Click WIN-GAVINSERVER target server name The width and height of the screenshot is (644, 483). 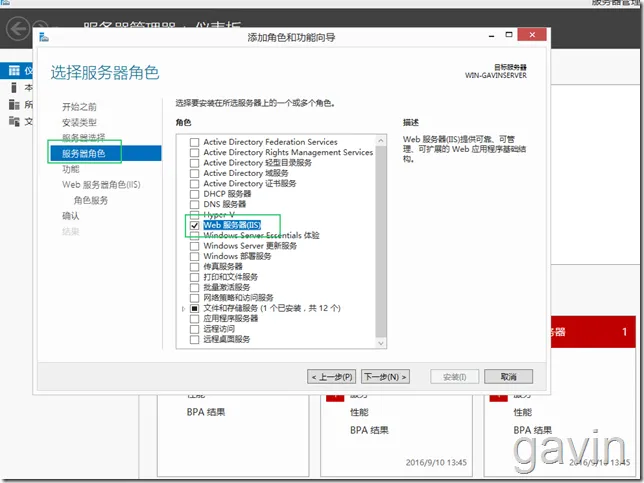[495, 76]
